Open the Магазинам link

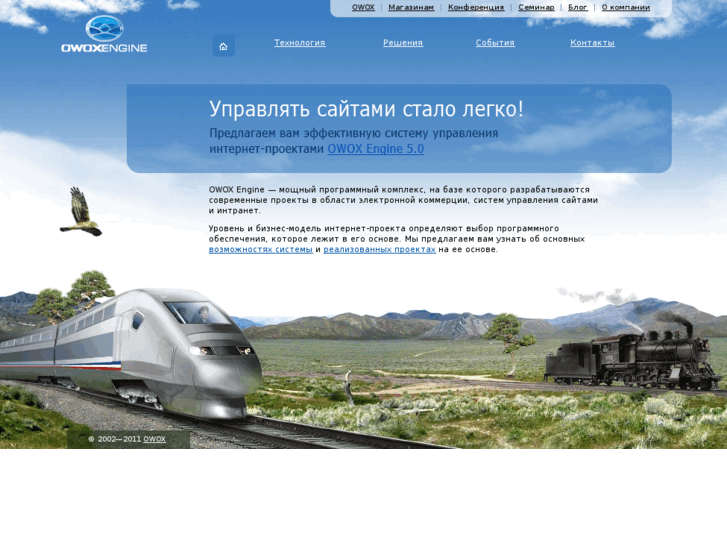click(411, 7)
